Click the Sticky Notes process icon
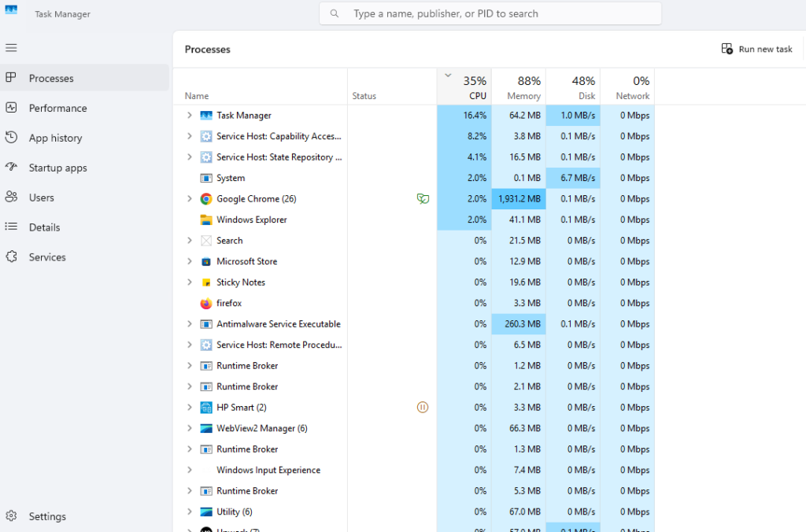This screenshot has height=532, width=806. (x=206, y=283)
